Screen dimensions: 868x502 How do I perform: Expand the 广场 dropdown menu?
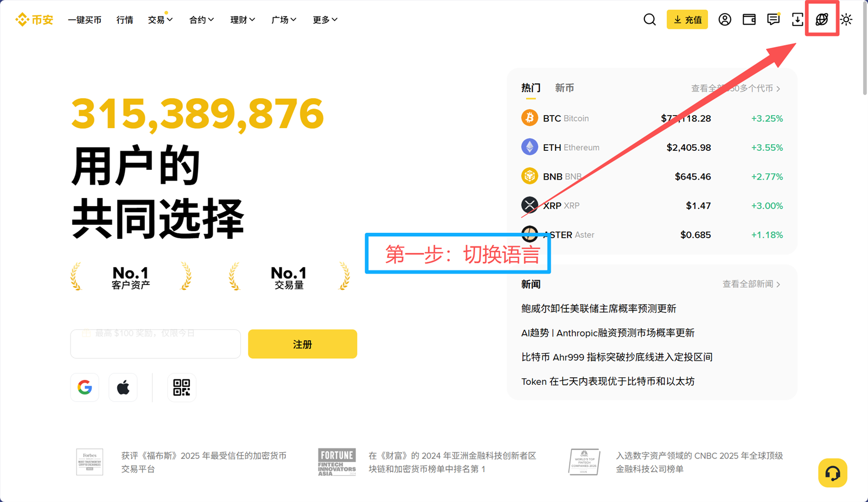coord(284,20)
